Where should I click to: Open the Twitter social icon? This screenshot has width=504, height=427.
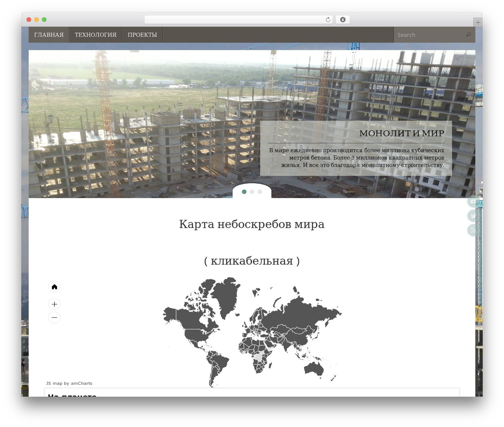pos(473,215)
